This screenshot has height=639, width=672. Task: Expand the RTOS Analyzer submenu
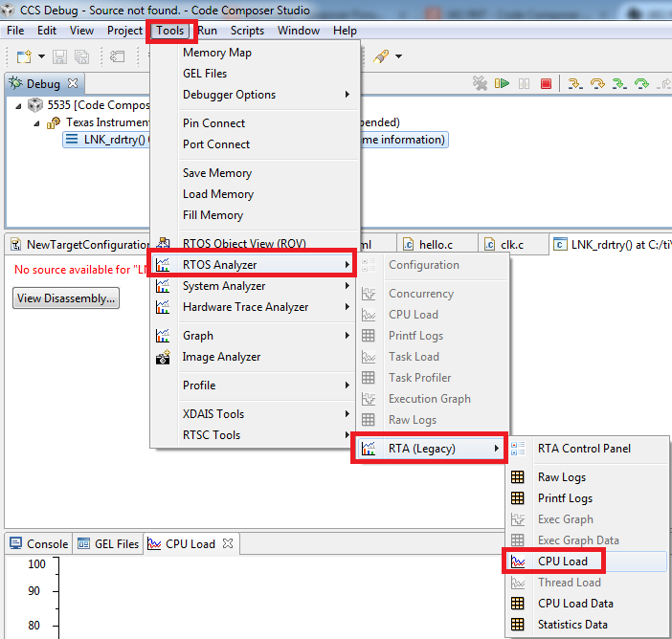pyautogui.click(x=255, y=265)
